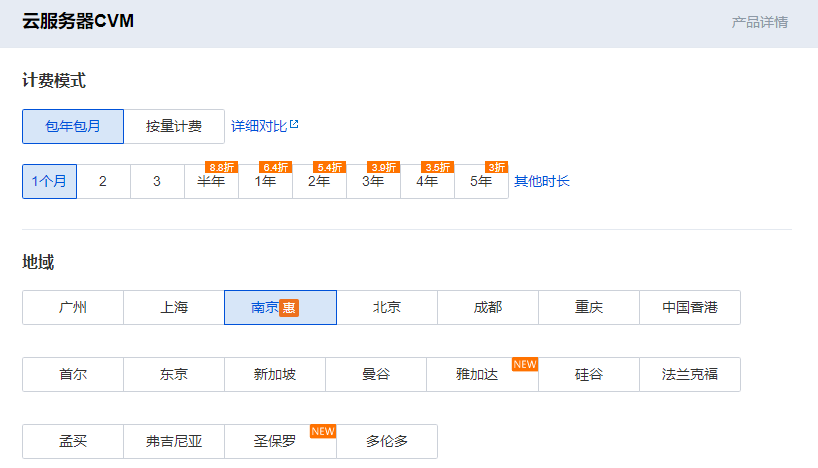
Task: Click the 云服务器CVM title
Action: click(78, 21)
